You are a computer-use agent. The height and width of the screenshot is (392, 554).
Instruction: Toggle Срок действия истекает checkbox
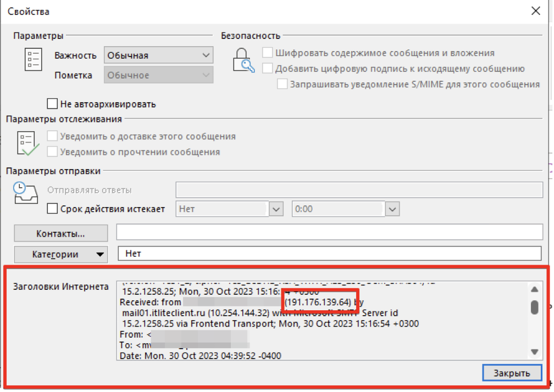[x=52, y=209]
